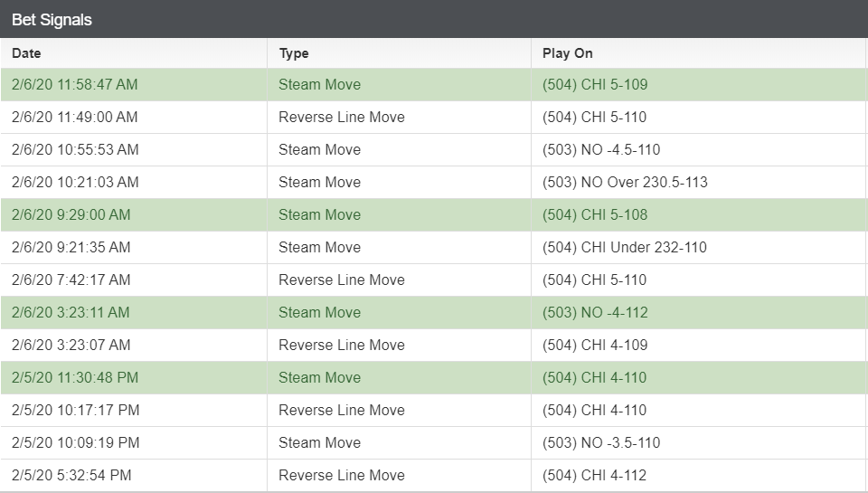Click the Type column header

point(399,53)
